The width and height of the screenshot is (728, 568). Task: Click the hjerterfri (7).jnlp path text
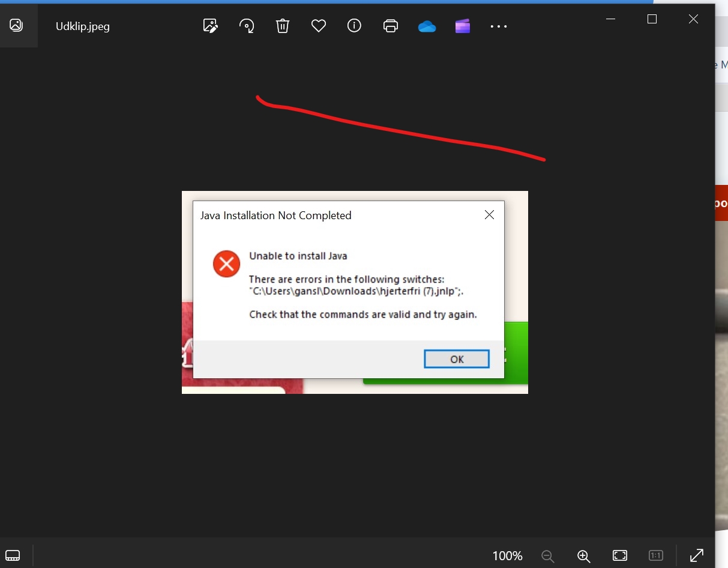(x=356, y=292)
